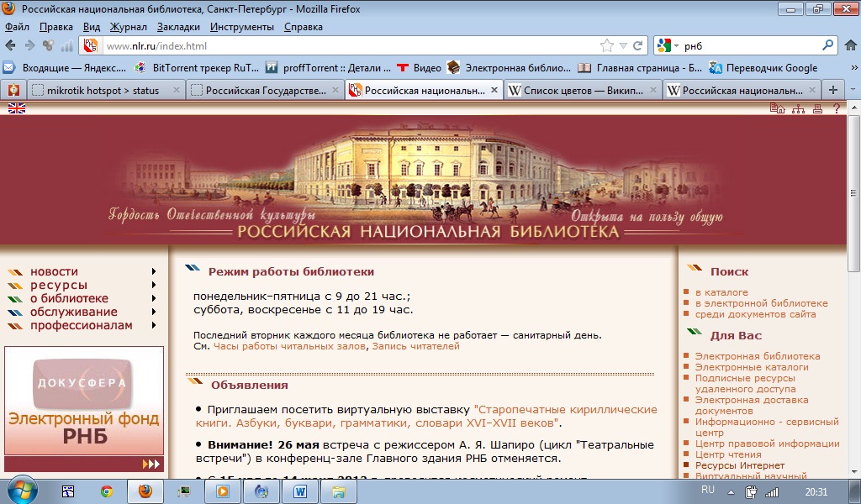
Task: Click the triple-arrow button under Докусфера banner
Action: [x=151, y=464]
